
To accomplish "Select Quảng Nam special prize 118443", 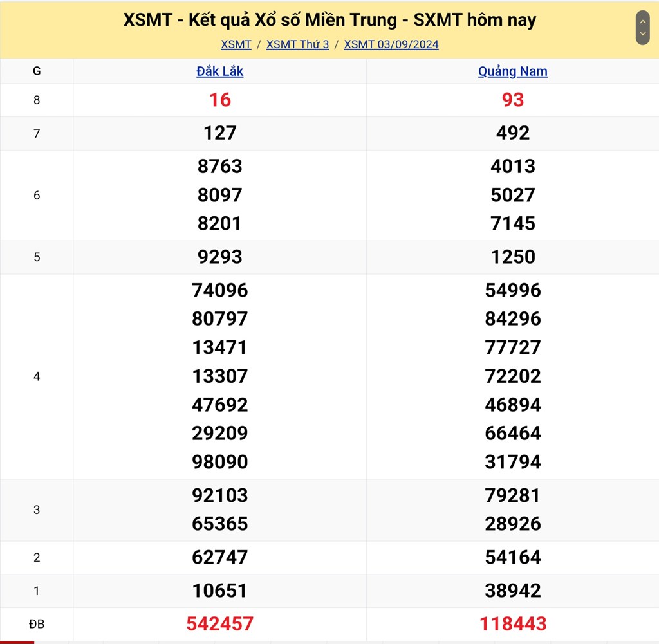I will [512, 623].
